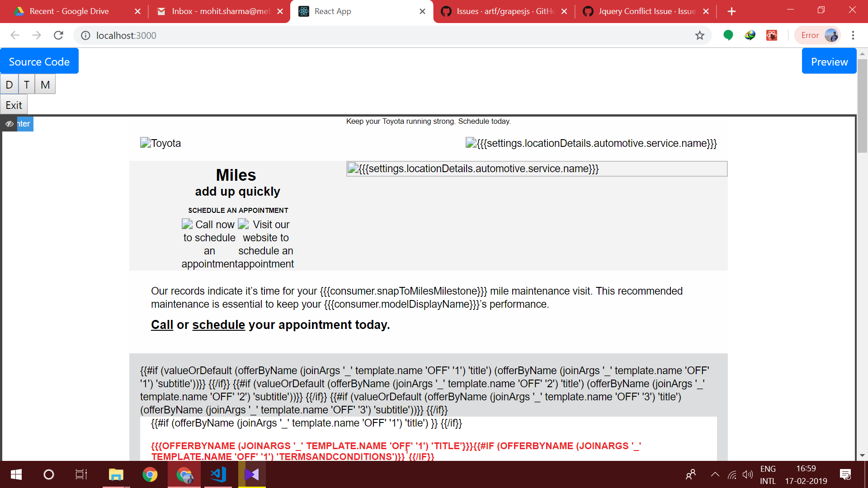This screenshot has height=488, width=868.
Task: Click the underlined schedule link
Action: [x=218, y=324]
